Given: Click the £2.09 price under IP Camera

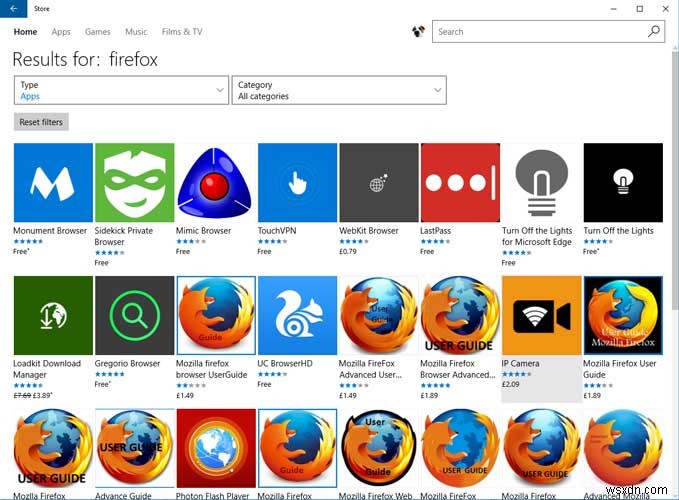Looking at the screenshot, I should click(511, 384).
